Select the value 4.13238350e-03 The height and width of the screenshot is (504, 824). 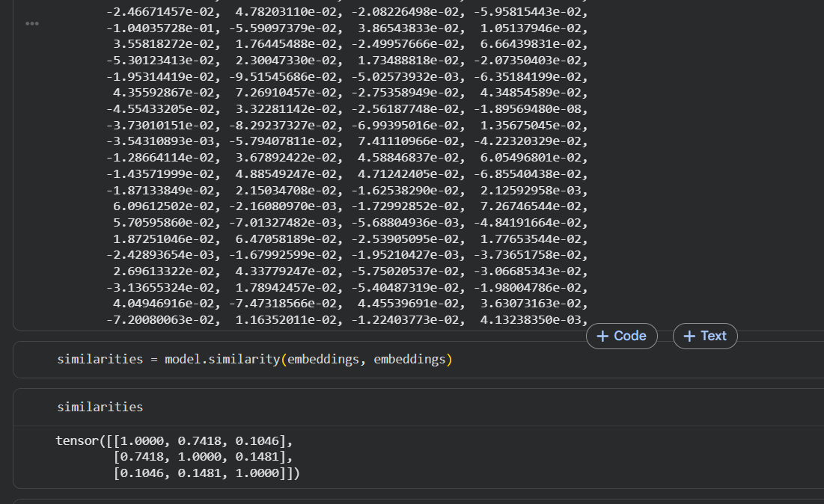[530, 320]
